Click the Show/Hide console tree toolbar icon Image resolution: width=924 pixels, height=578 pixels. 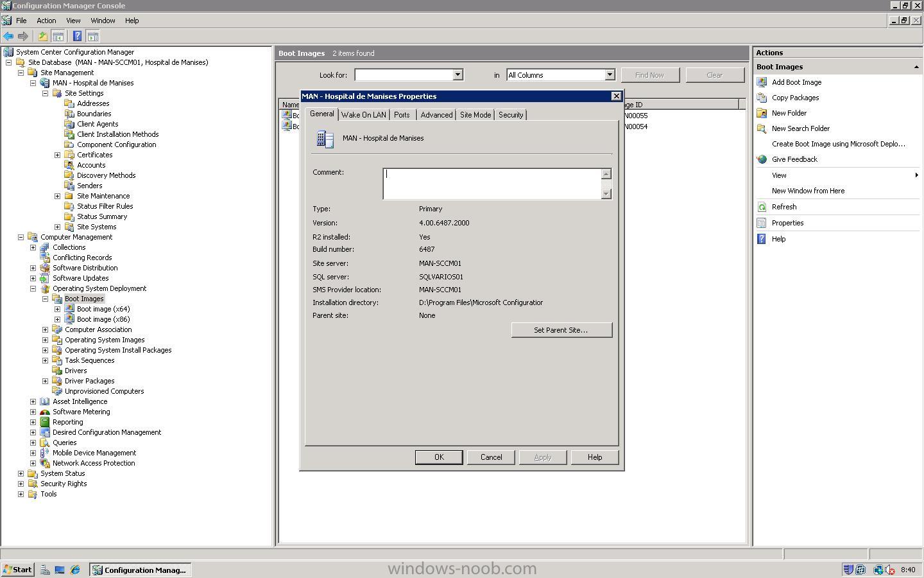point(58,36)
